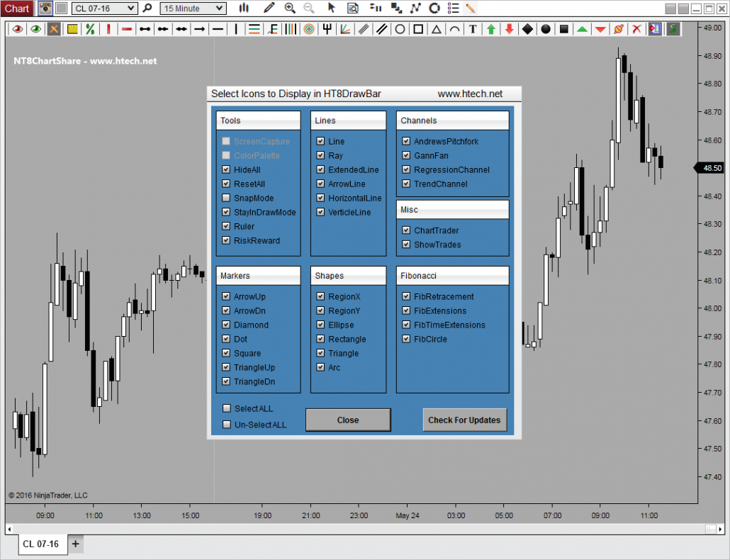The image size is (730, 560).
Task: Select the FibCircle concentric rings tool
Action: click(x=309, y=29)
